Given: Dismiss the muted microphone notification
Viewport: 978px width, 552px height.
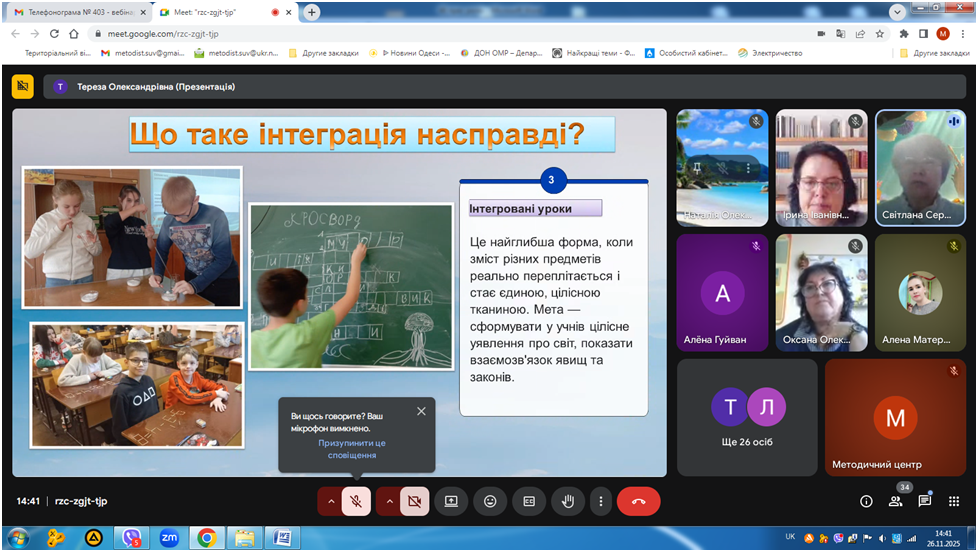Looking at the screenshot, I should pos(421,411).
